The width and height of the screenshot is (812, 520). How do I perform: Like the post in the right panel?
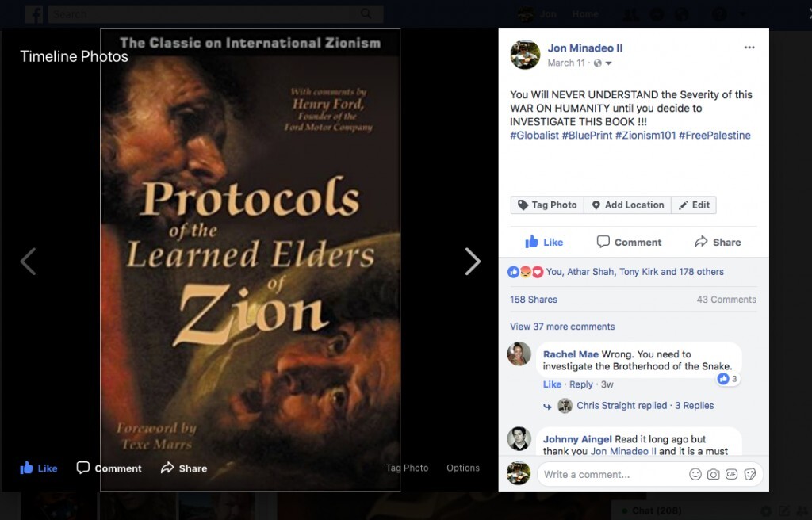tap(544, 242)
